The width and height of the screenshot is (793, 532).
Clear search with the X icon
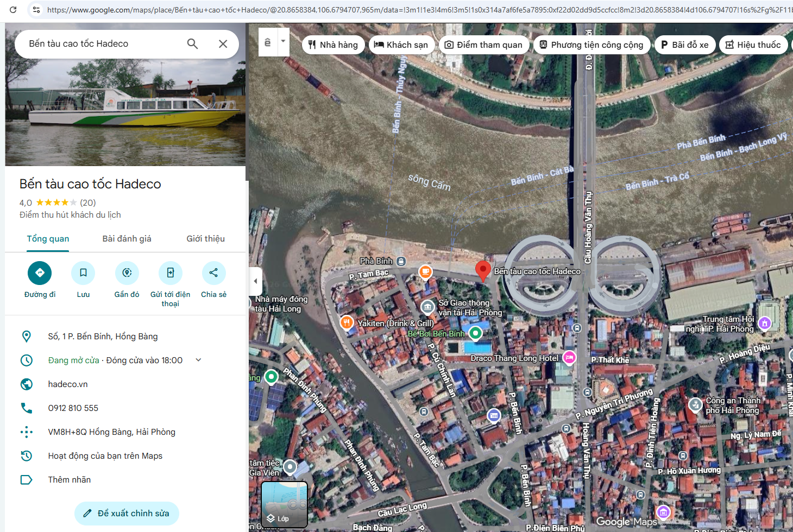click(x=223, y=44)
